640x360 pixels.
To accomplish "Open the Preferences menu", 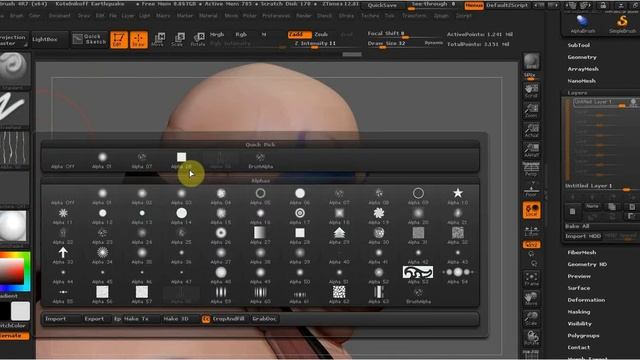I will click(276, 16).
